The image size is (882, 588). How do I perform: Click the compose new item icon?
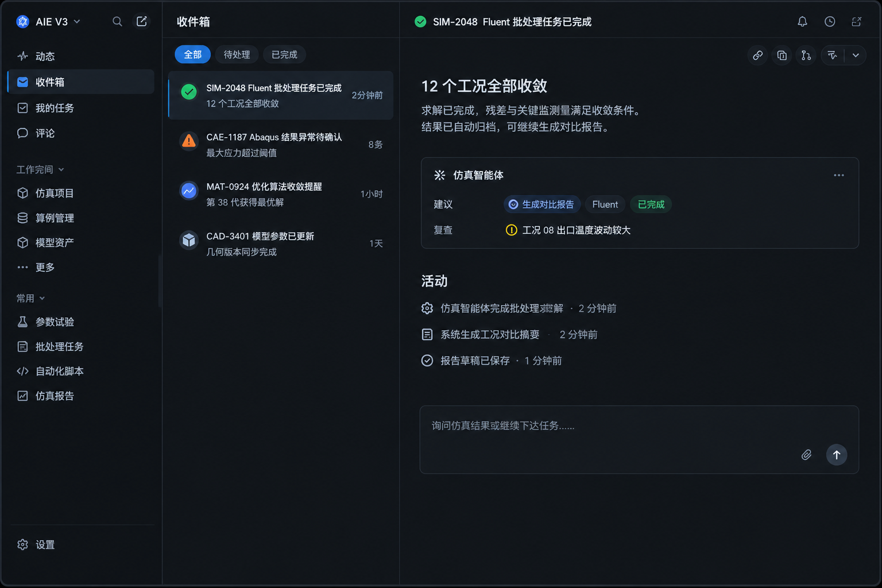click(x=142, y=22)
